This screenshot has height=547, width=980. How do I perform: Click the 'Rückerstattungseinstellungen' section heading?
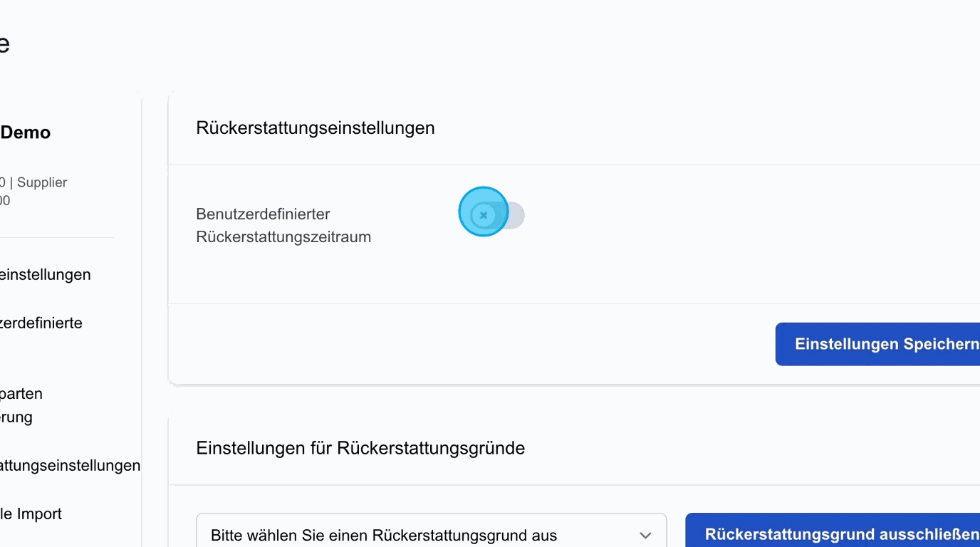tap(315, 128)
